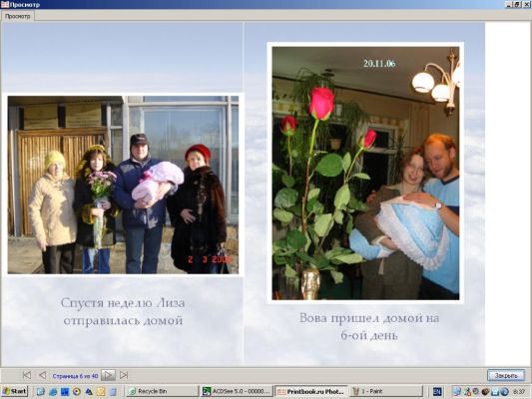Click the EN language indicator in tray
Screen dimensions: 532x399
click(x=437, y=392)
